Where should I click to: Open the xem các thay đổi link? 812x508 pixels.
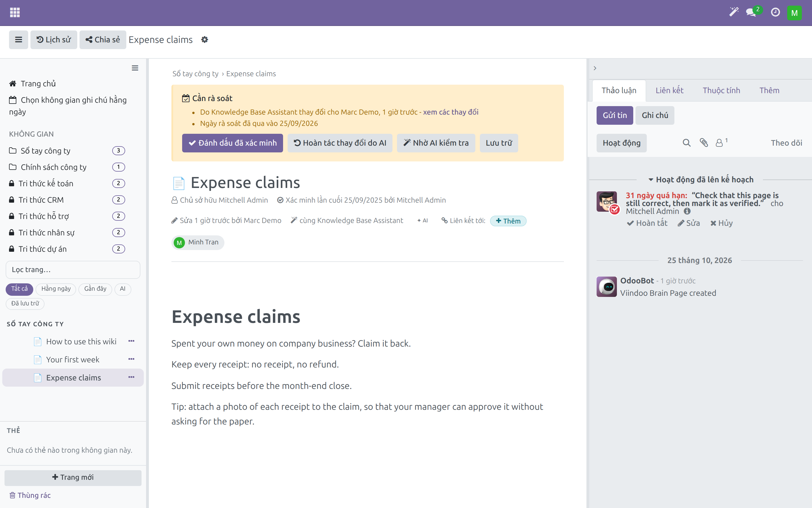(451, 112)
